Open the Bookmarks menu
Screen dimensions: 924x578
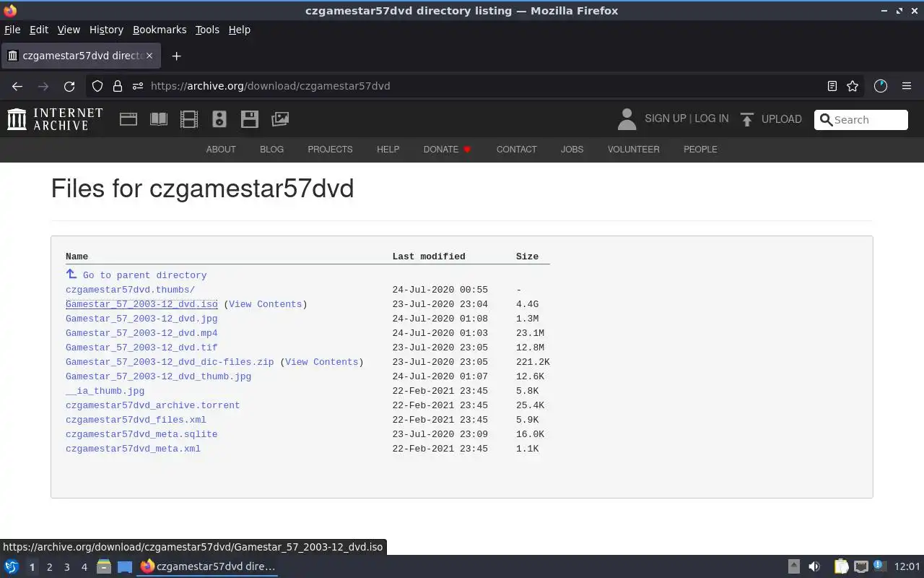tap(160, 30)
